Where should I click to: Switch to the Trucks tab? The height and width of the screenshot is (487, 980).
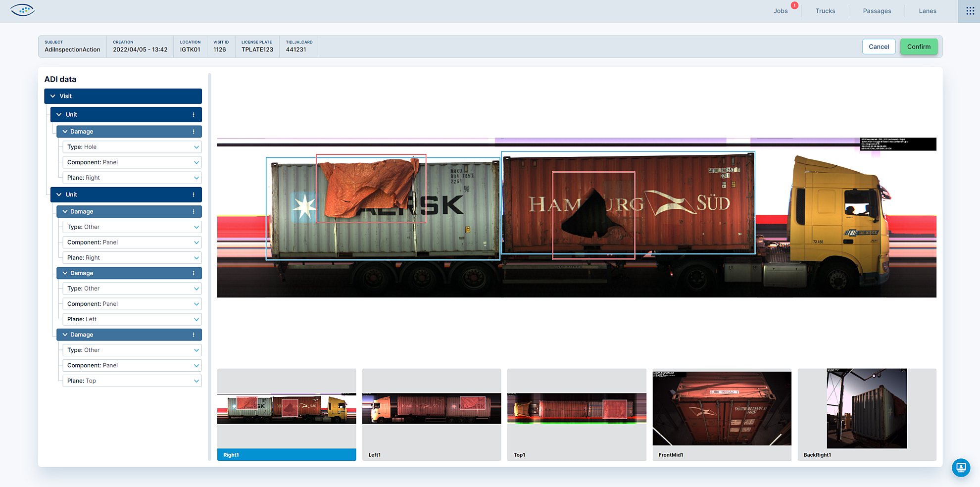point(825,10)
